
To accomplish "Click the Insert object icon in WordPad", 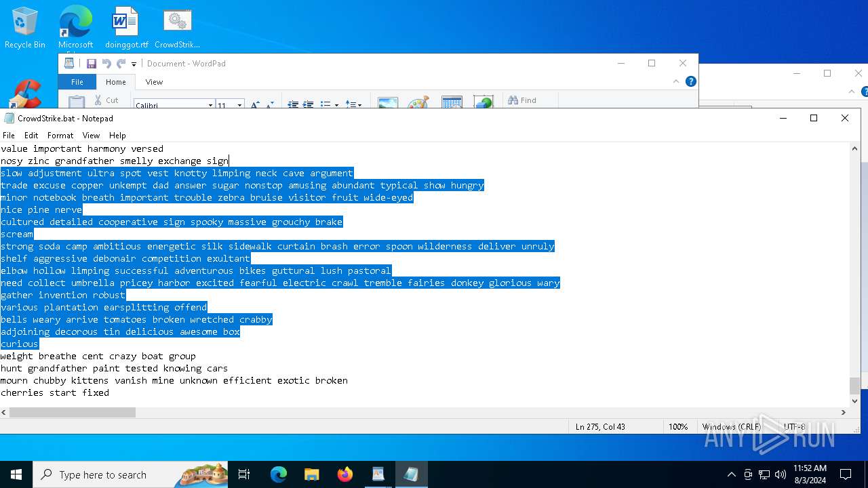I will (484, 102).
